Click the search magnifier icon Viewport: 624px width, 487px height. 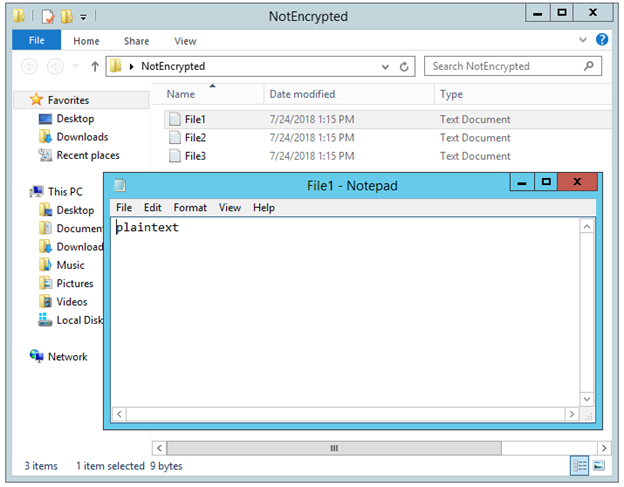[589, 66]
